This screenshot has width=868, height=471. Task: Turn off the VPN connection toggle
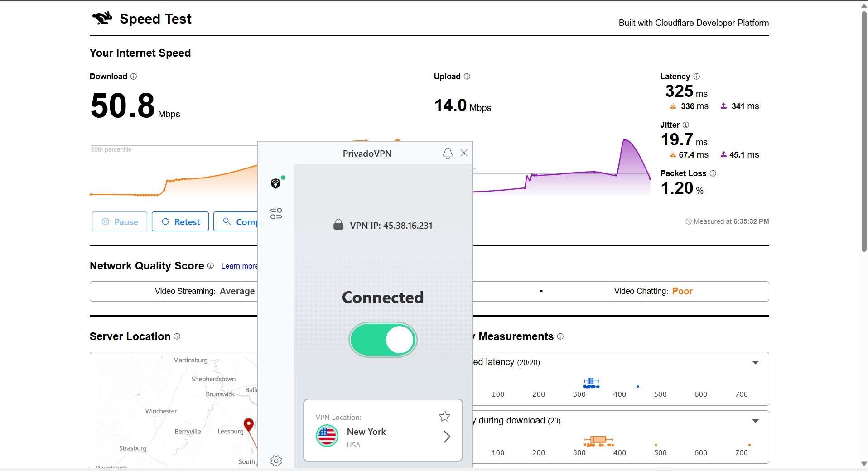383,340
